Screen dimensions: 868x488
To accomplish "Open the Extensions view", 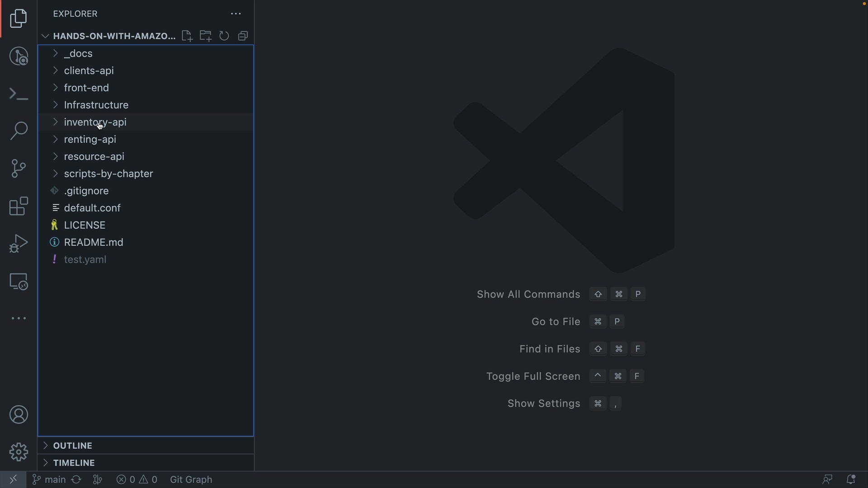I will point(19,206).
